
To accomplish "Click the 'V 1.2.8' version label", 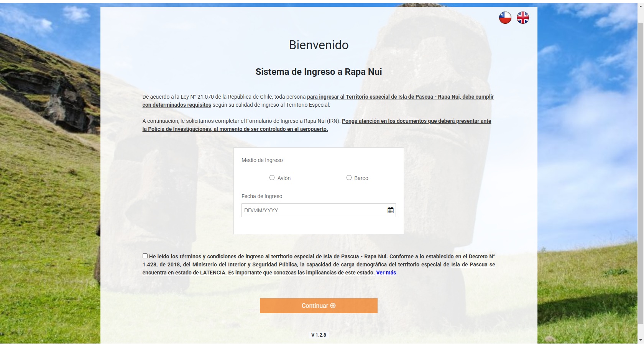I will 319,335.
